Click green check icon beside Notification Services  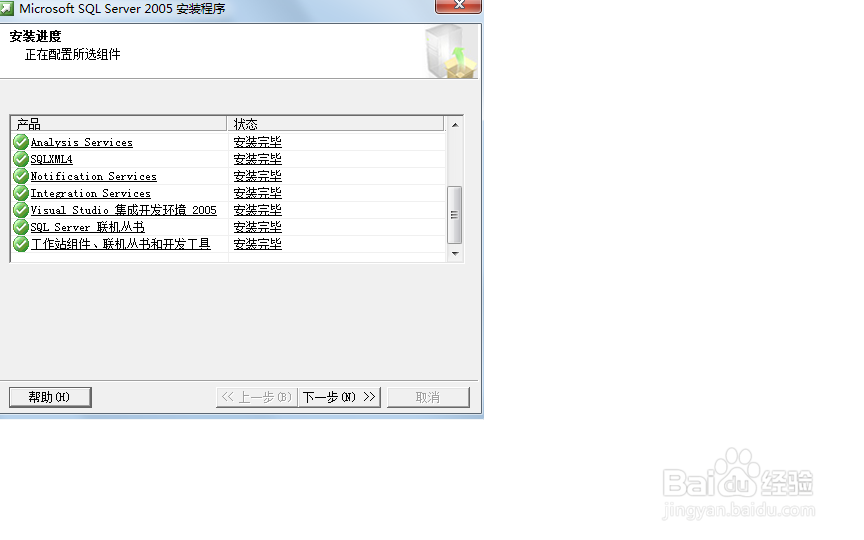(21, 176)
